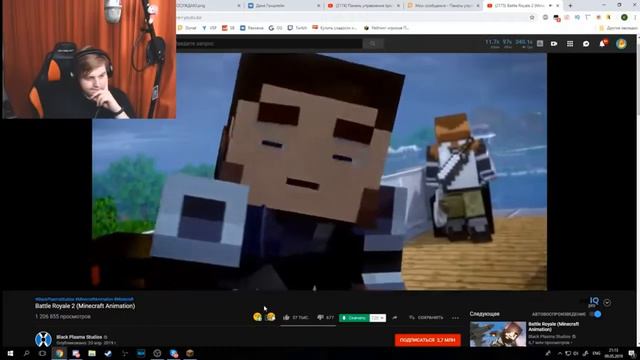Click the hashtags above the video title
Viewport: 640px width, 360px height.
click(x=84, y=299)
